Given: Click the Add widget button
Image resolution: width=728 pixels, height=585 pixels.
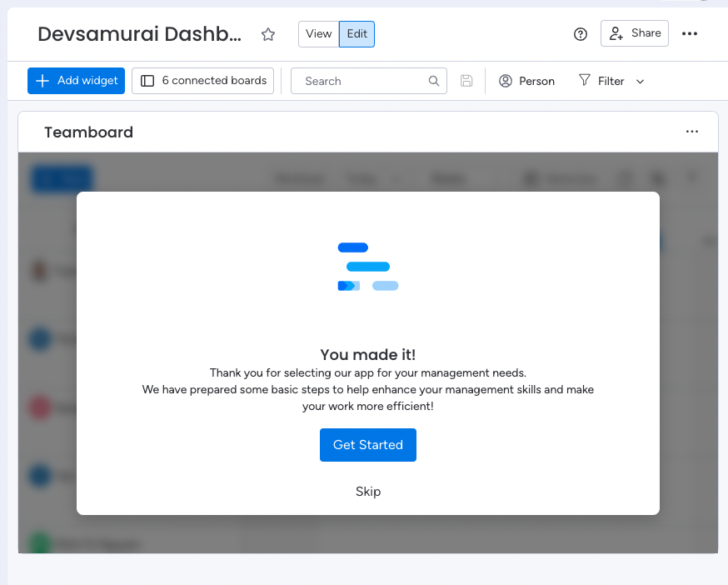Looking at the screenshot, I should [77, 81].
